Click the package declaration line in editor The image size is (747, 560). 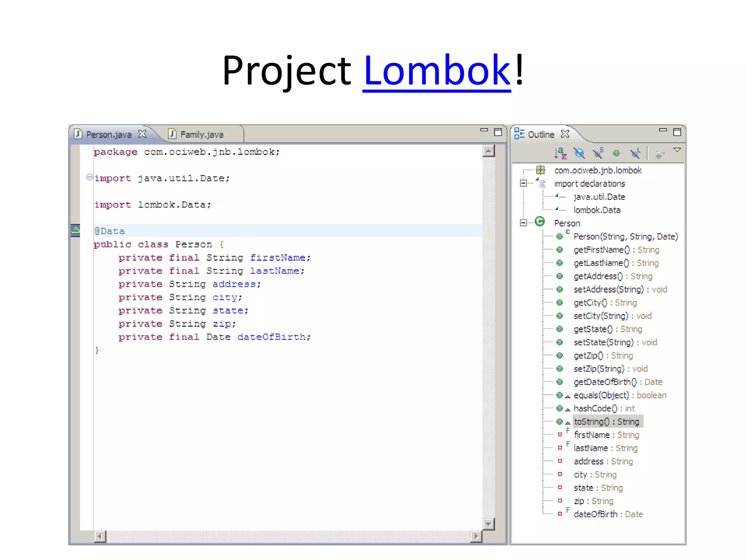point(187,152)
